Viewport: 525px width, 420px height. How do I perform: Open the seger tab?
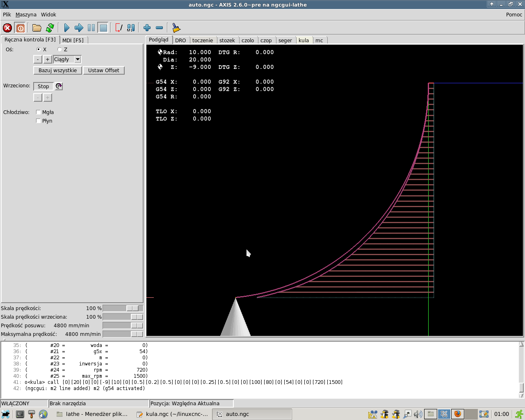click(285, 40)
